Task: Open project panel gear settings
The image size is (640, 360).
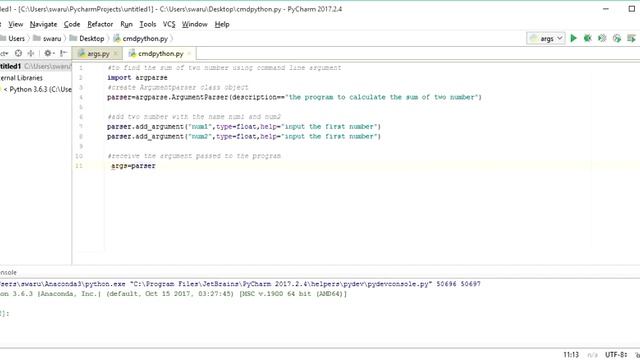Action: pos(49,53)
